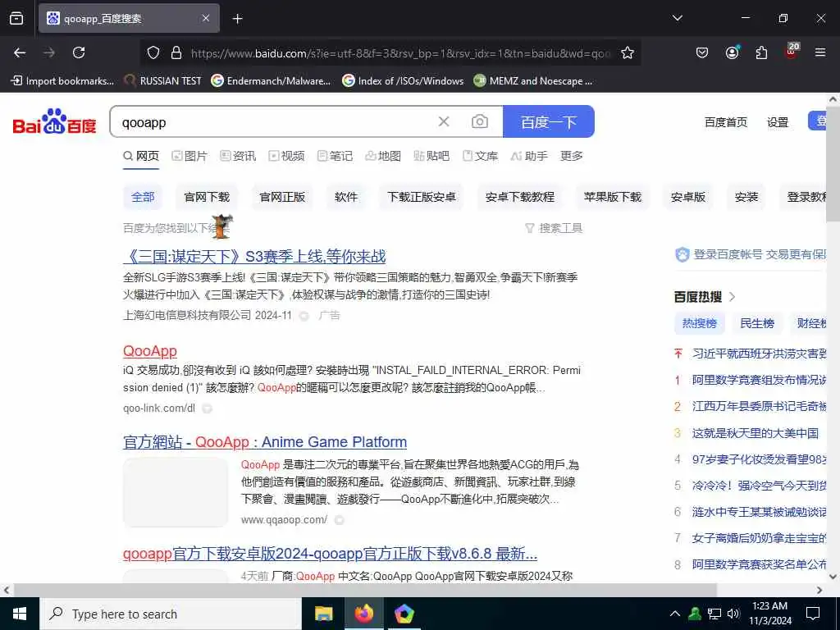Screen dimensions: 840x630
Task: Click info icon beside qoo-link.com/dl
Action: [207, 409]
